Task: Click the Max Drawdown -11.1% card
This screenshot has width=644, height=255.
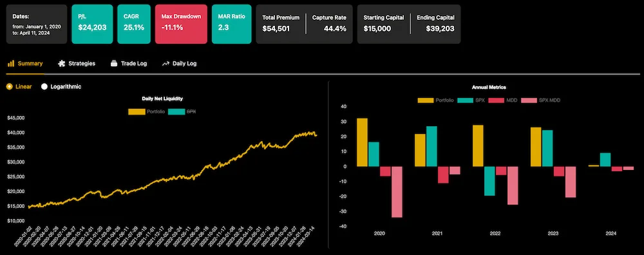Action: coord(181,24)
